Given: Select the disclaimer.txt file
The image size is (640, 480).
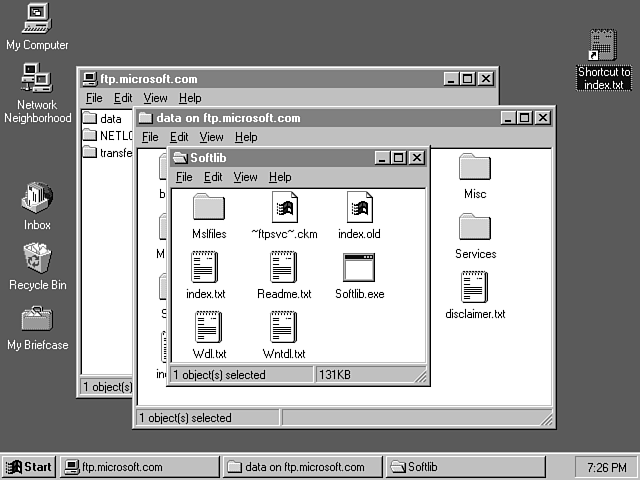Looking at the screenshot, I should [x=474, y=288].
